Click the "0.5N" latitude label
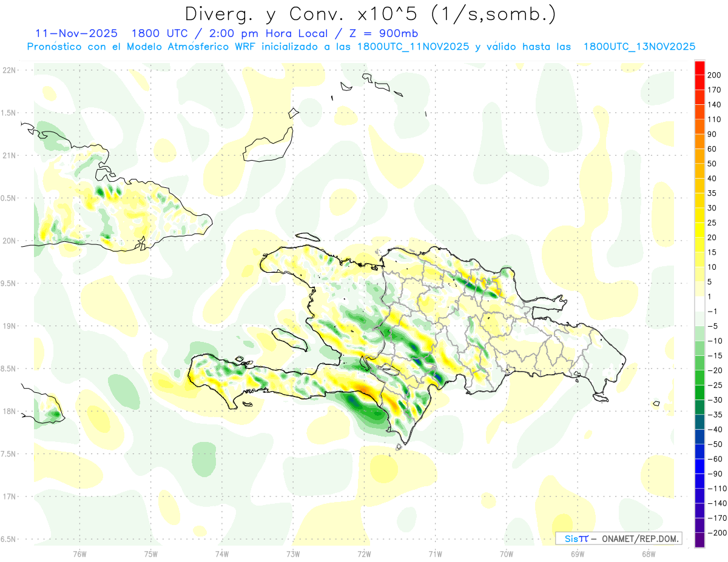This screenshot has width=728, height=562. [x=9, y=198]
